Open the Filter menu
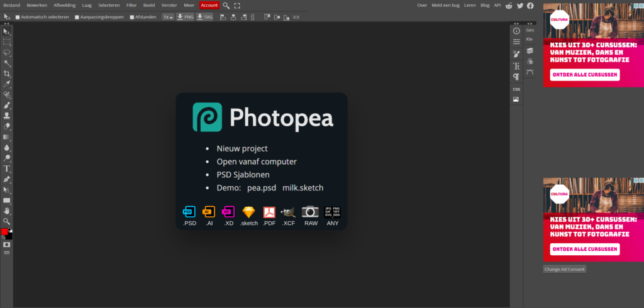The width and height of the screenshot is (644, 308). pos(131,5)
